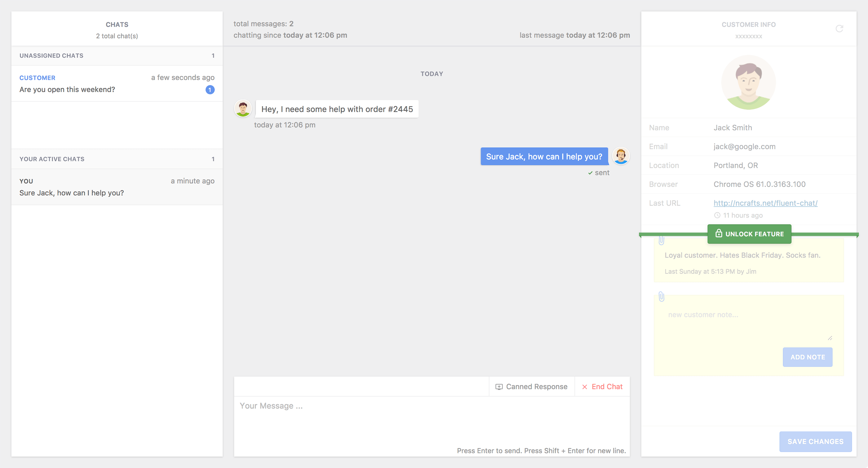Edit the email jack@google.com field
Viewport: 868px width, 468px height.
744,146
